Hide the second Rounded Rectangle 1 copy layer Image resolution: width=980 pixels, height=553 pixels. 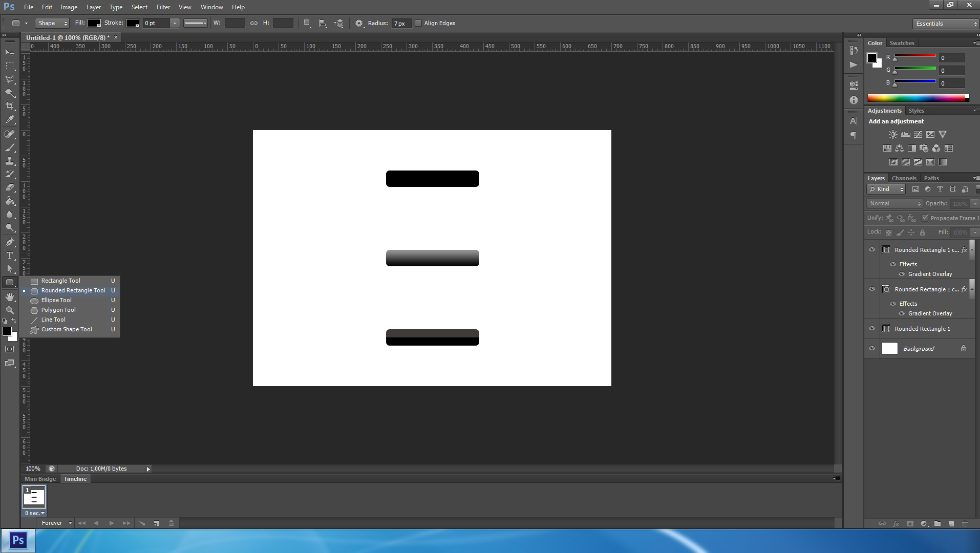pos(872,289)
